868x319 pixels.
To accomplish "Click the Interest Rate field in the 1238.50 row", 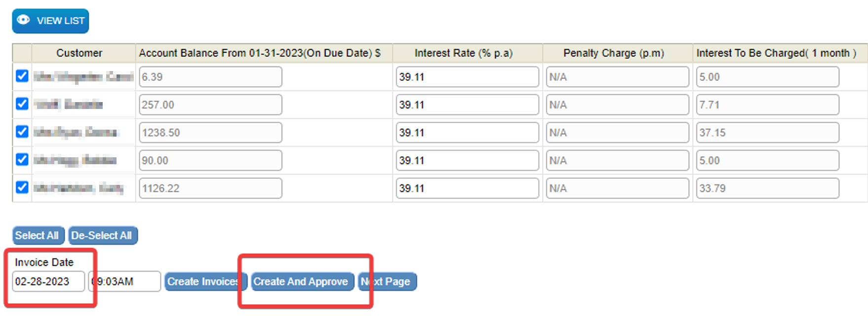I will (467, 133).
